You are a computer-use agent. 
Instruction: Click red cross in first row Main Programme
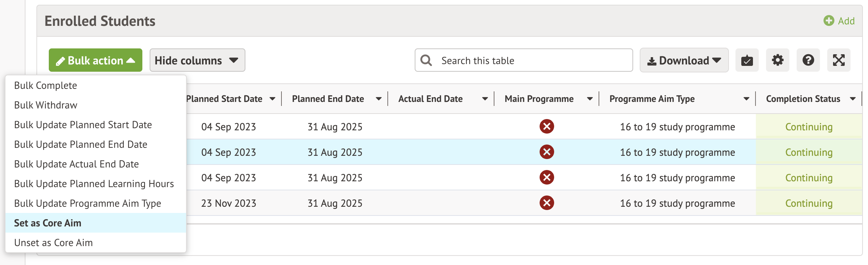pyautogui.click(x=547, y=127)
